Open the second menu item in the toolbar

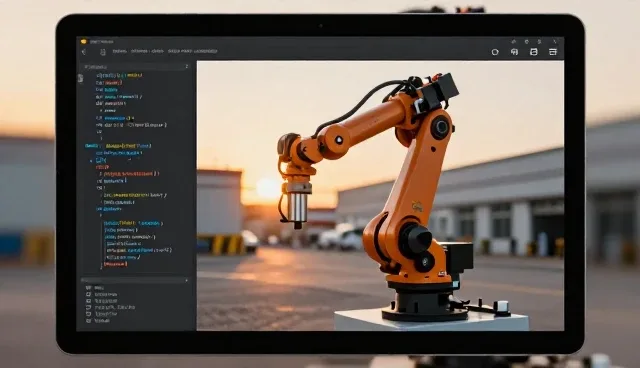tap(139, 51)
